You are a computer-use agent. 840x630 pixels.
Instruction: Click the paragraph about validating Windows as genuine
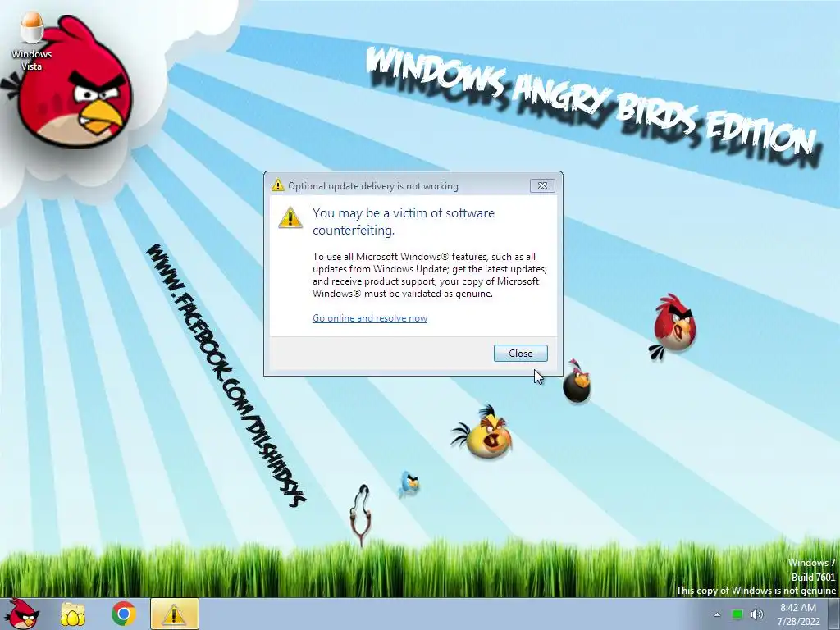430,275
